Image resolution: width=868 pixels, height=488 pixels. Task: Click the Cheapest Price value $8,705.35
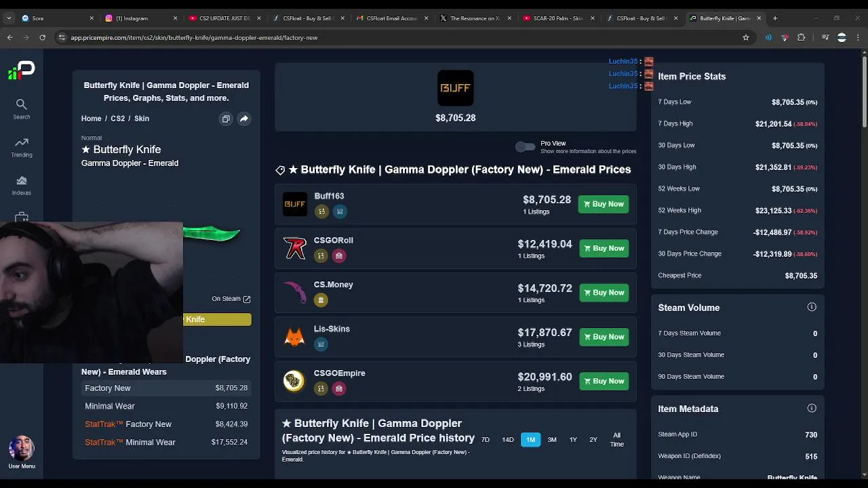(801, 276)
